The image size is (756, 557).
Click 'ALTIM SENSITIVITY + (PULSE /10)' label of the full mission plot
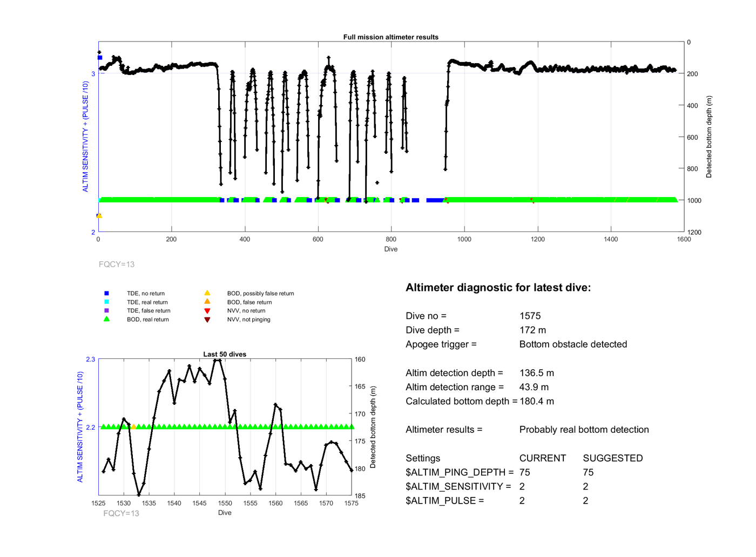(85, 137)
